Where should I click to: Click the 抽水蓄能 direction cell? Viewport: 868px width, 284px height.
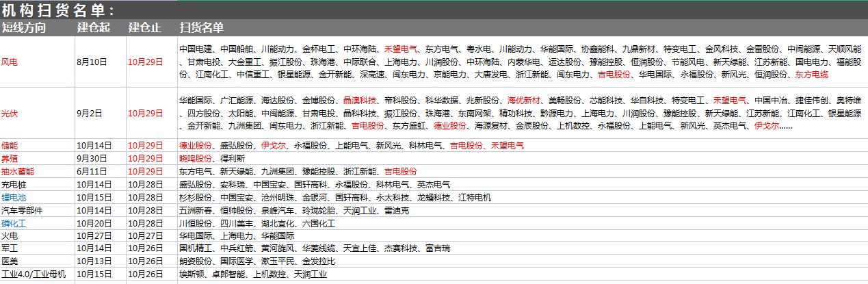click(37, 171)
